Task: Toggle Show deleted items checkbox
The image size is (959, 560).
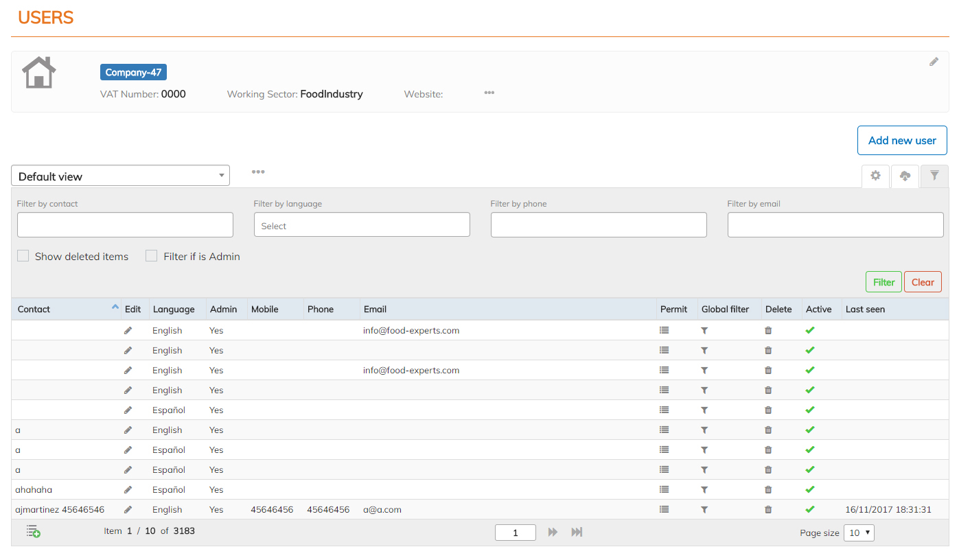Action: (23, 256)
